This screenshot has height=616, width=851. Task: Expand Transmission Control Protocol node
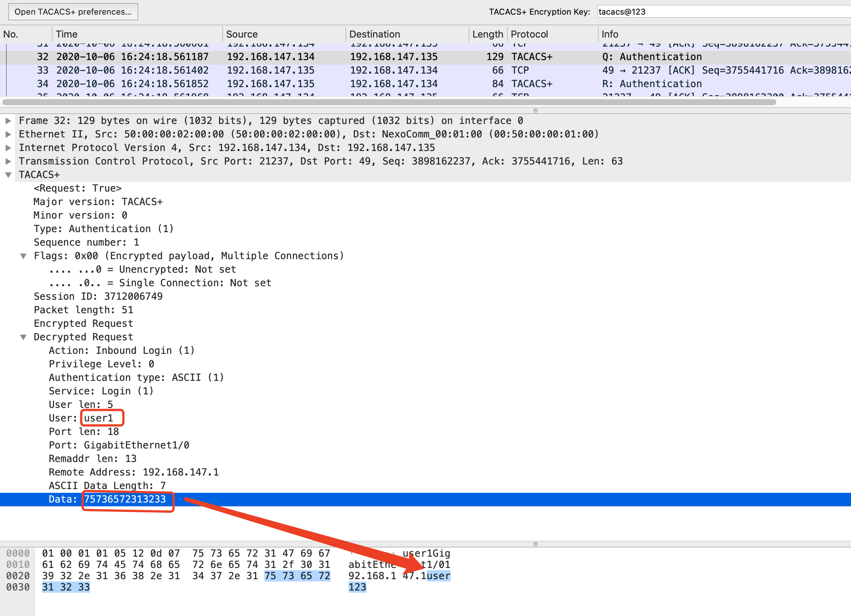coord(8,161)
